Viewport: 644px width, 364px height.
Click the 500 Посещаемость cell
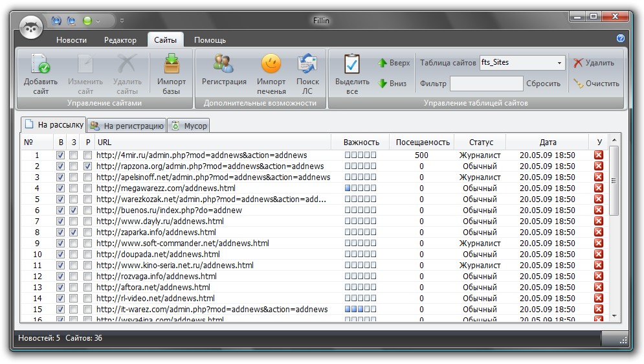421,155
